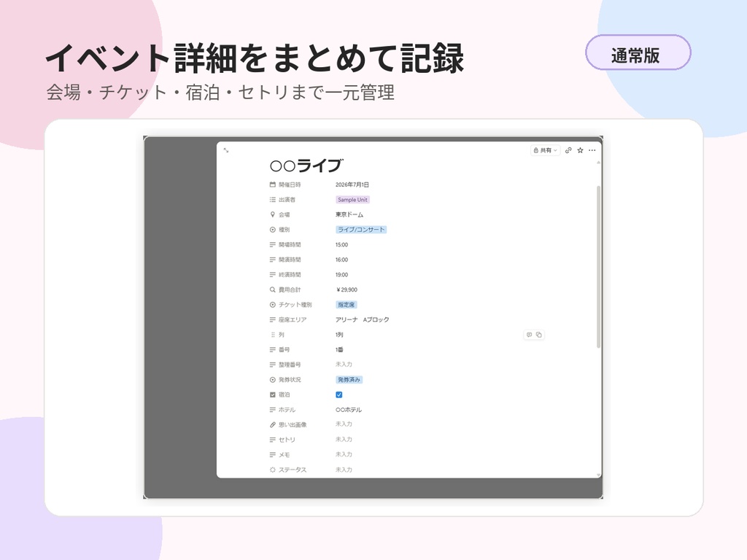Click the status icon beside ステータス
The height and width of the screenshot is (560, 747).
(x=273, y=470)
